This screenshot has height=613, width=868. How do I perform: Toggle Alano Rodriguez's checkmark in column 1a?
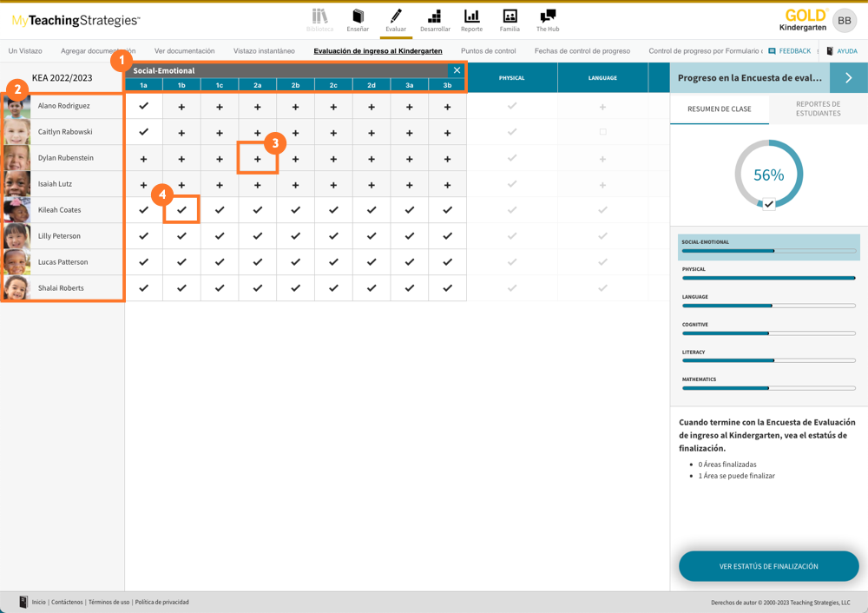click(144, 106)
